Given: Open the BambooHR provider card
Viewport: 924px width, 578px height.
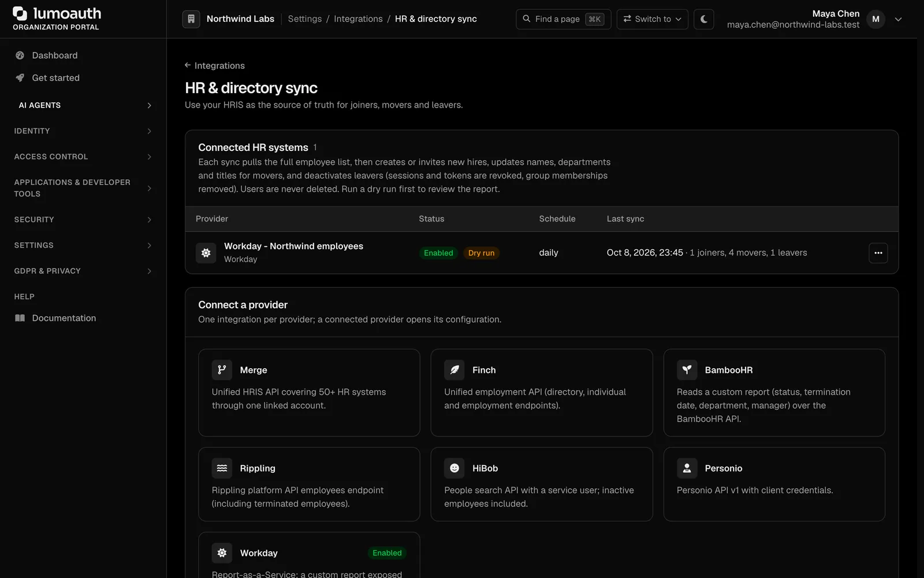Looking at the screenshot, I should [x=774, y=392].
